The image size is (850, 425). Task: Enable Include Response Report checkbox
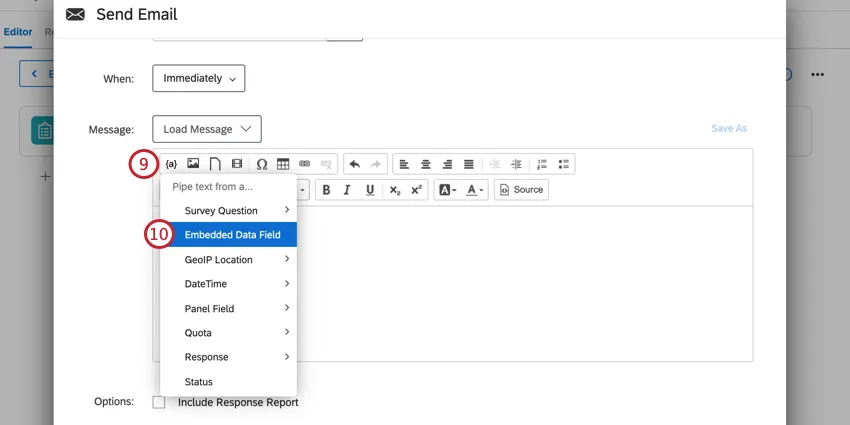tap(159, 402)
